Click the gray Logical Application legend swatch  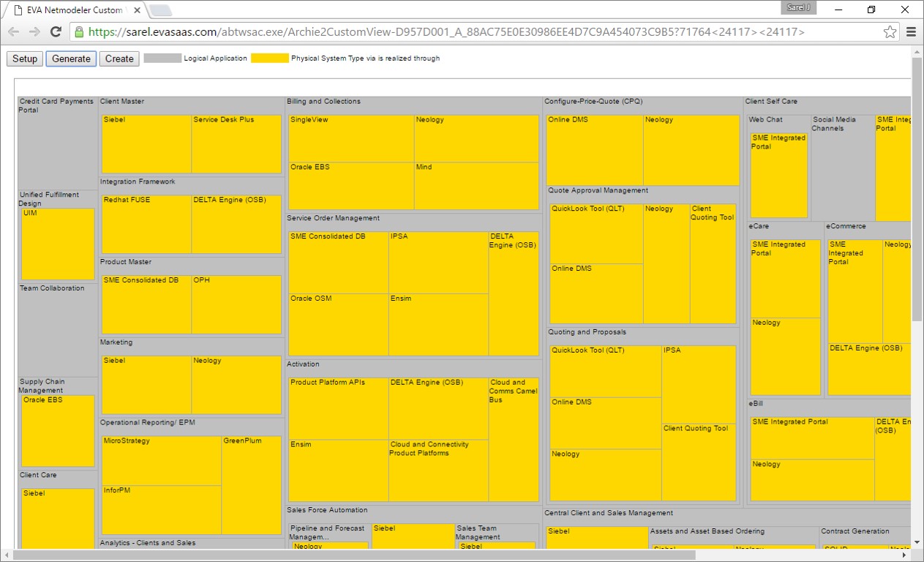(x=162, y=59)
